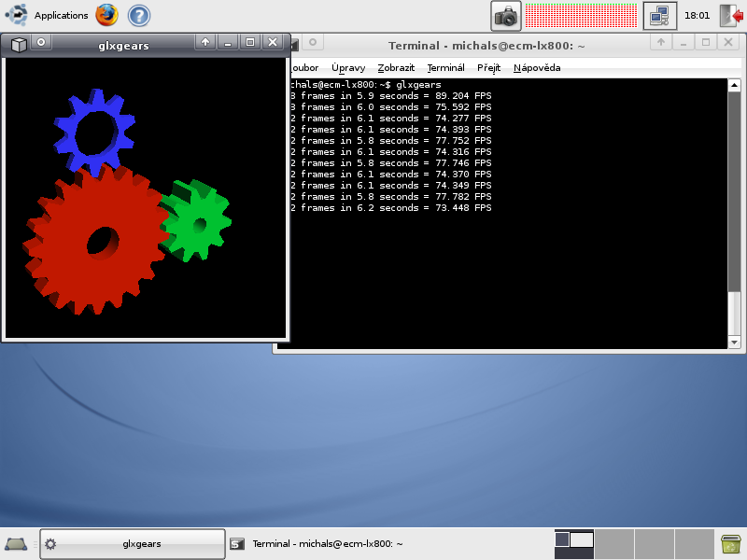Click the 89.204 FPS output line
747x560 pixels.
coord(390,96)
